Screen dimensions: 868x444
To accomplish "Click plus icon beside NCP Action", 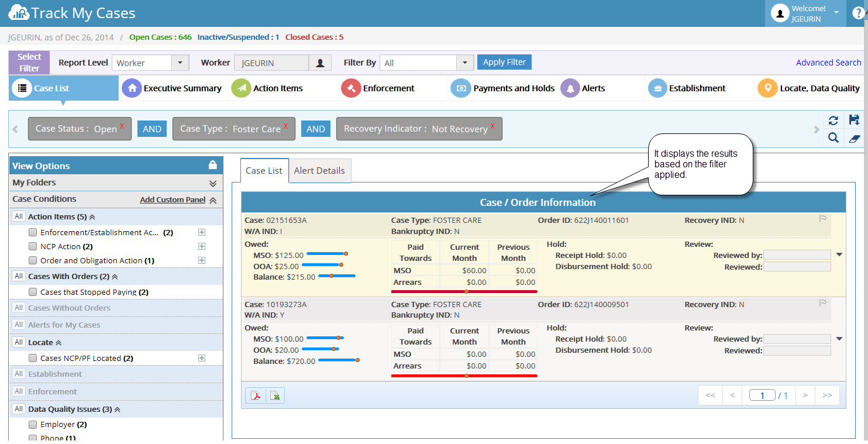I will coord(202,246).
